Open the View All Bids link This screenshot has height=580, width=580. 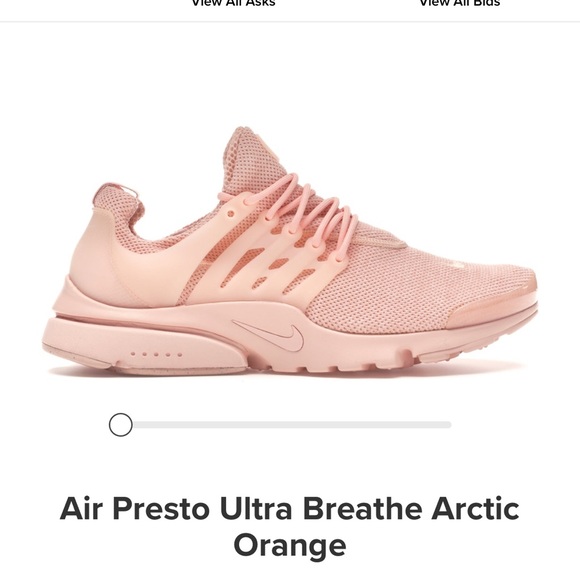460,3
